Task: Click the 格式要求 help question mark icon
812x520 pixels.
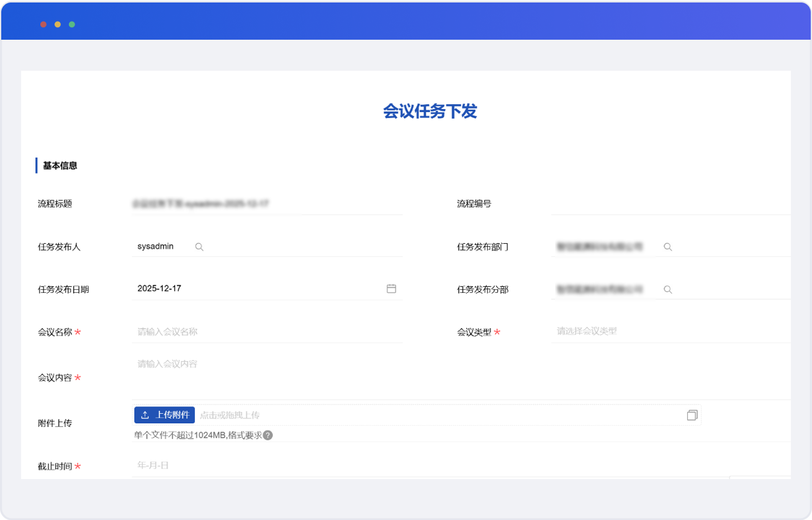Action: [x=268, y=436]
